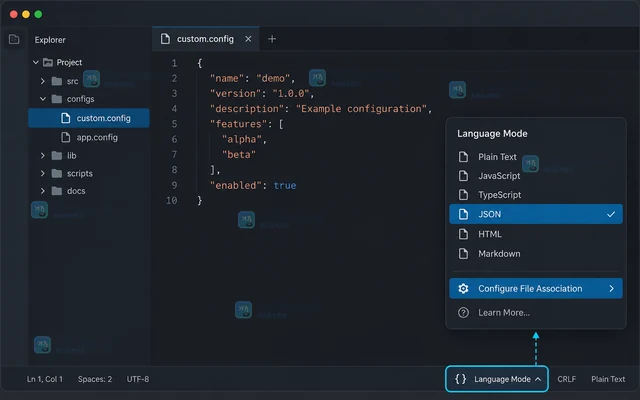Select the Project folder icon
640x400 pixels.
pyautogui.click(x=48, y=62)
